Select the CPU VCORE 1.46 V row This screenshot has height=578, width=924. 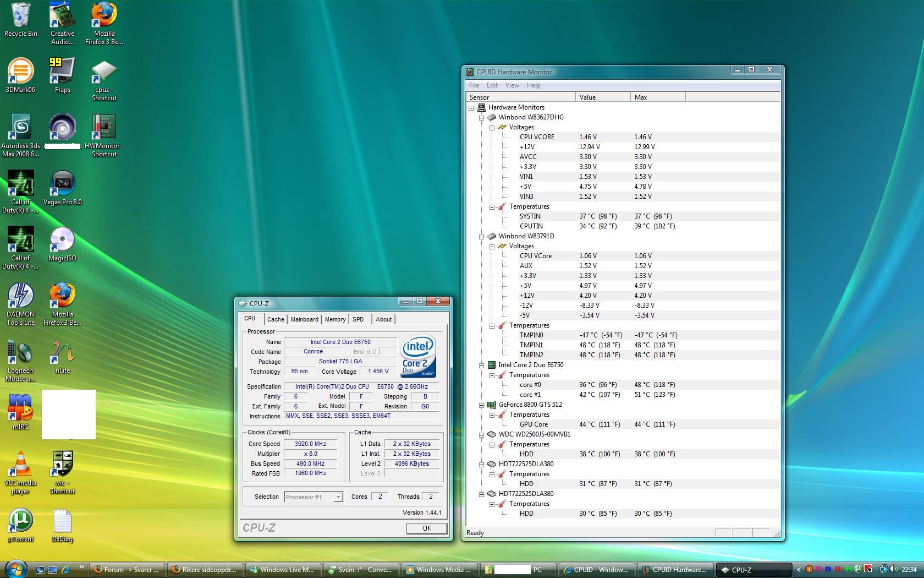pos(649,137)
